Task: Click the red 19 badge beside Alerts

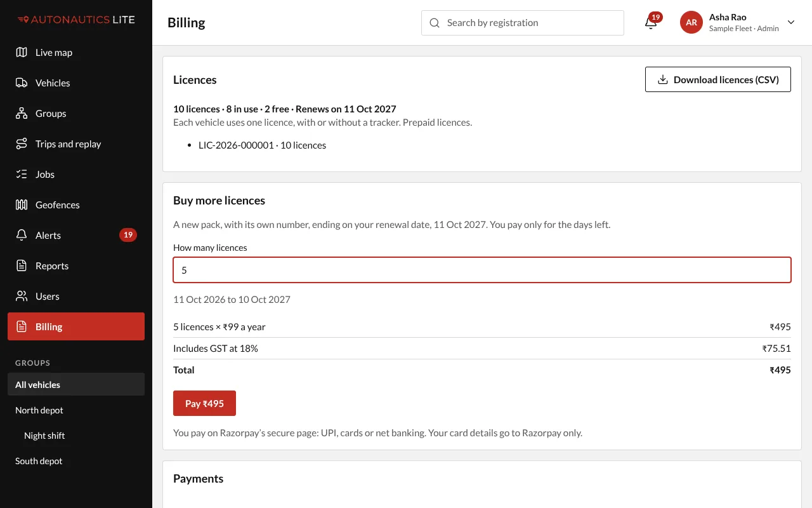Action: [x=128, y=235]
